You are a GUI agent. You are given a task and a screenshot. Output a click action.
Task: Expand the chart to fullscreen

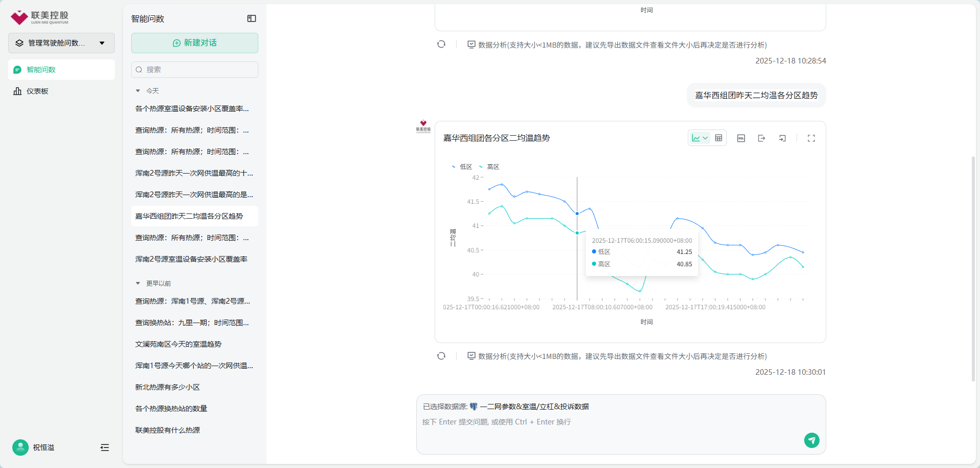point(811,138)
